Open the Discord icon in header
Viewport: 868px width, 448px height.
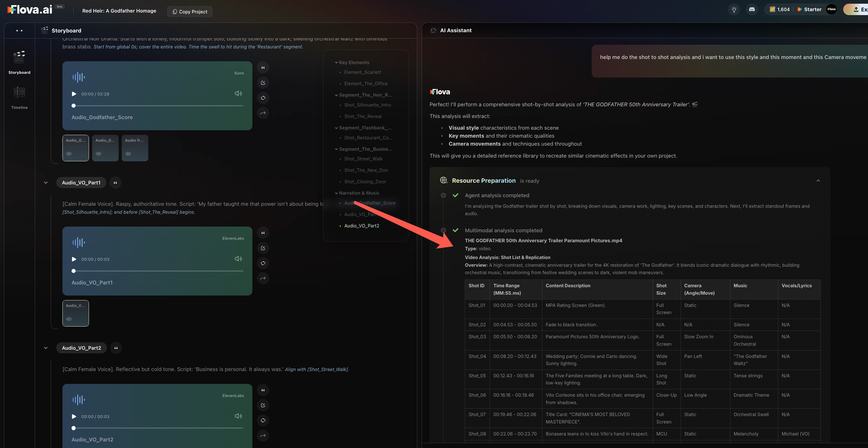[x=752, y=9]
